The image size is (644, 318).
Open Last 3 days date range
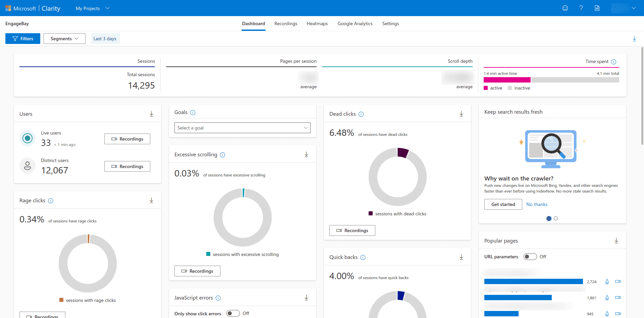[105, 39]
